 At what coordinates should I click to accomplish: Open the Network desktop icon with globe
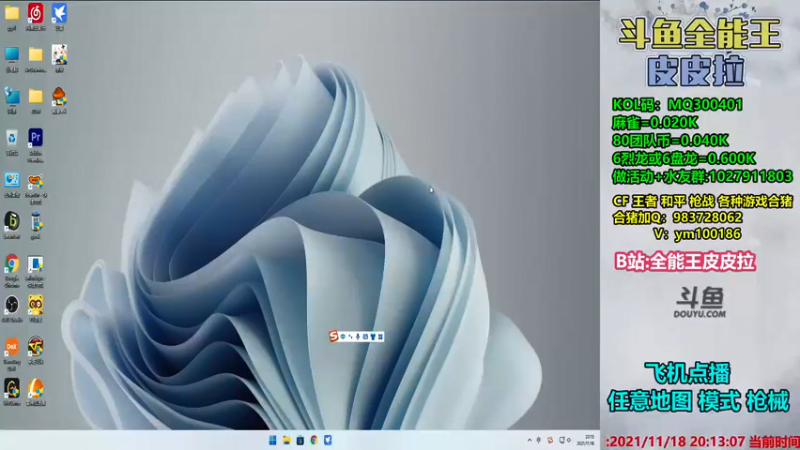(x=12, y=99)
